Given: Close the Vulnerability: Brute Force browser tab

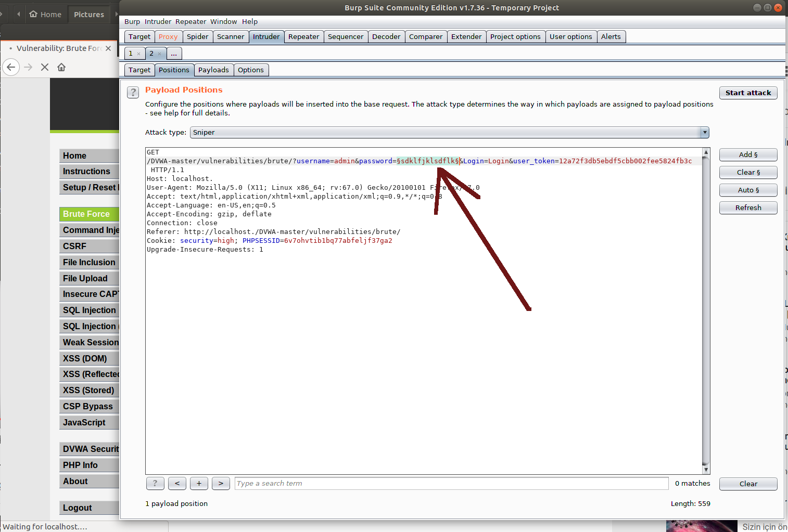Looking at the screenshot, I should (108, 48).
